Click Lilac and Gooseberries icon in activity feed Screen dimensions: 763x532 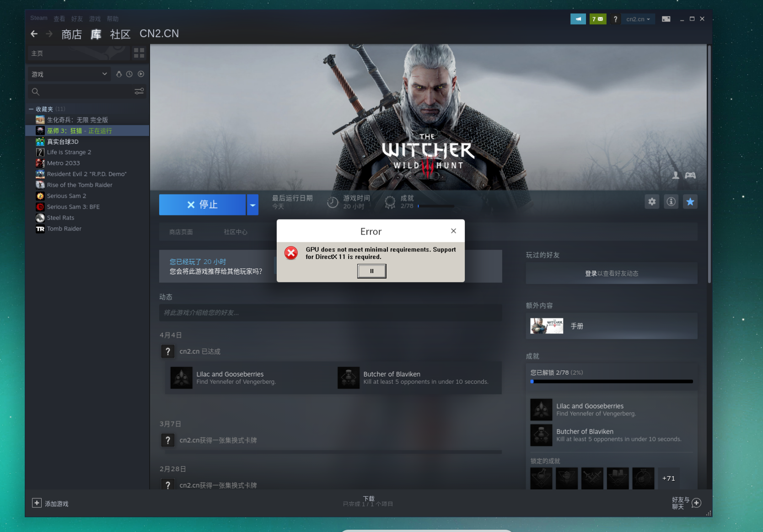click(x=182, y=378)
